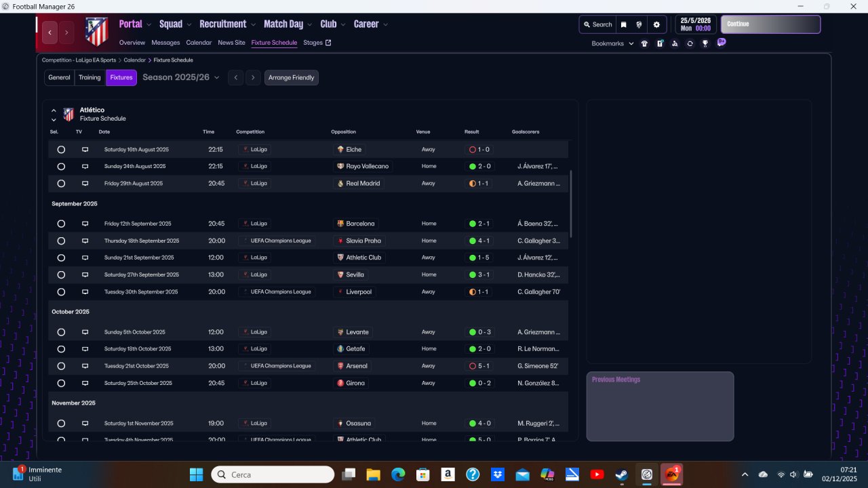
Task: Click the circular arrows transfer bookmark icon
Action: (x=690, y=43)
